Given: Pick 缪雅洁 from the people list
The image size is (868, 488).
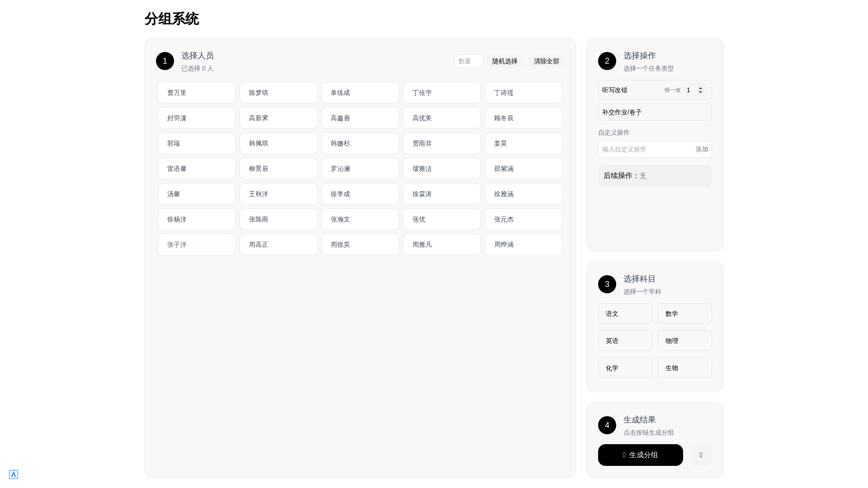Looking at the screenshot, I should click(x=442, y=169).
